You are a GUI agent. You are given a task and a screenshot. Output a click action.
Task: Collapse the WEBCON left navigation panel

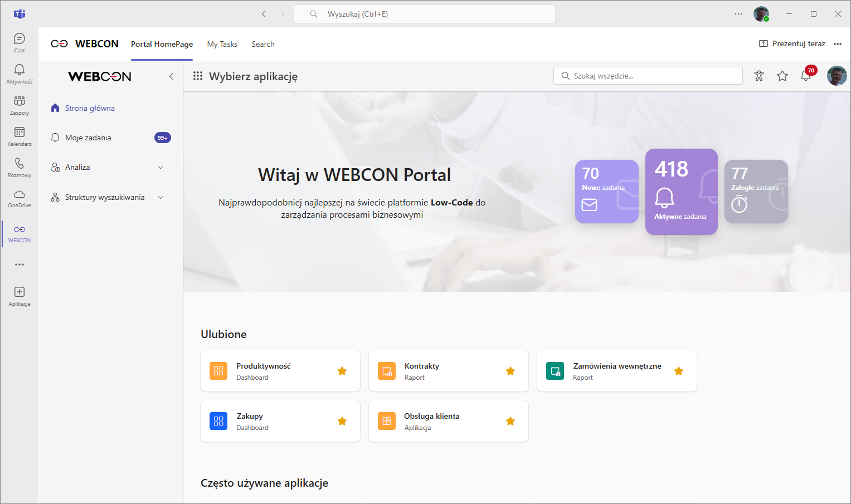(171, 76)
